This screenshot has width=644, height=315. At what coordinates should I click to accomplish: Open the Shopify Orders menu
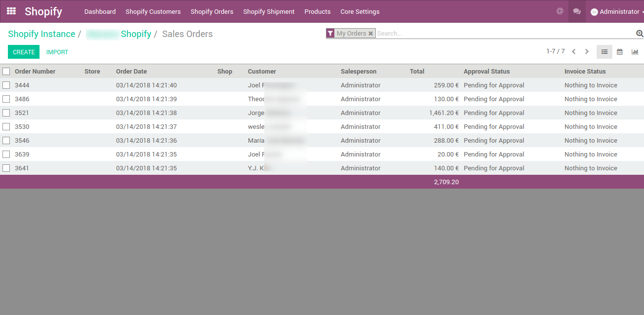click(212, 11)
